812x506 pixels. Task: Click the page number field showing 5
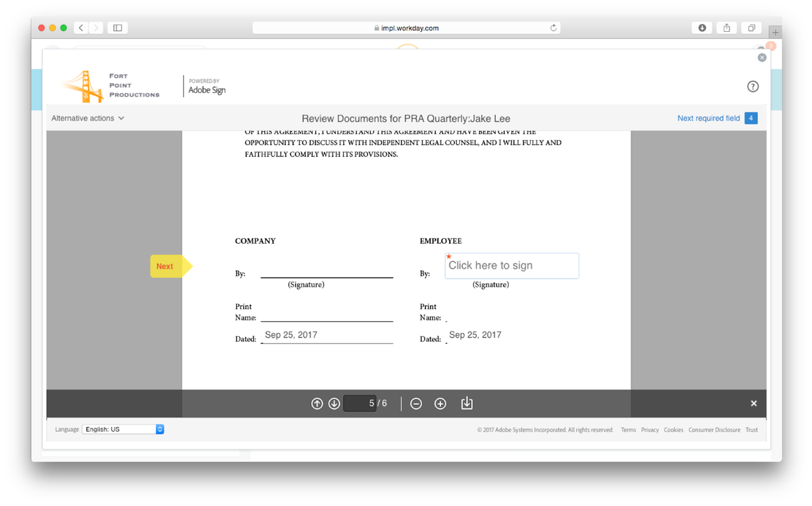(x=360, y=403)
